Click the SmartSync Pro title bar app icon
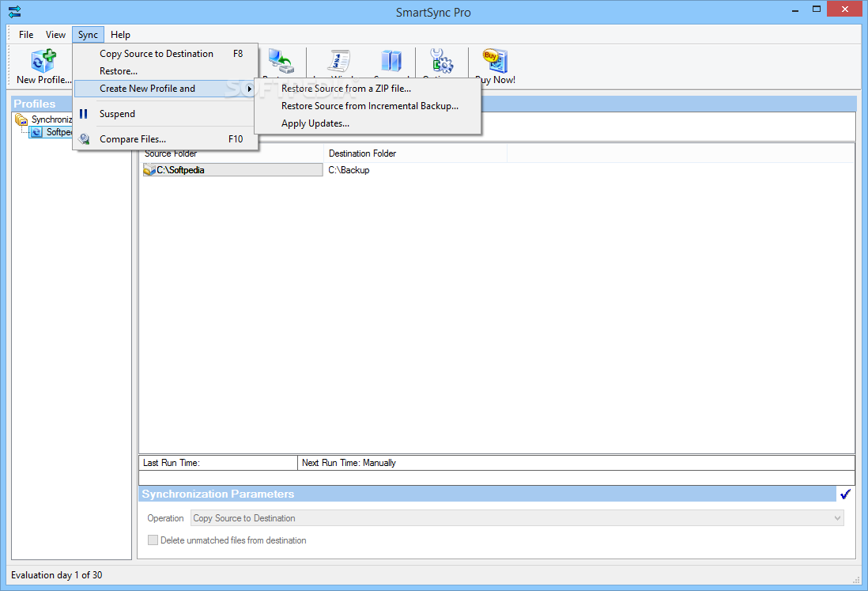868x591 pixels. pyautogui.click(x=15, y=12)
